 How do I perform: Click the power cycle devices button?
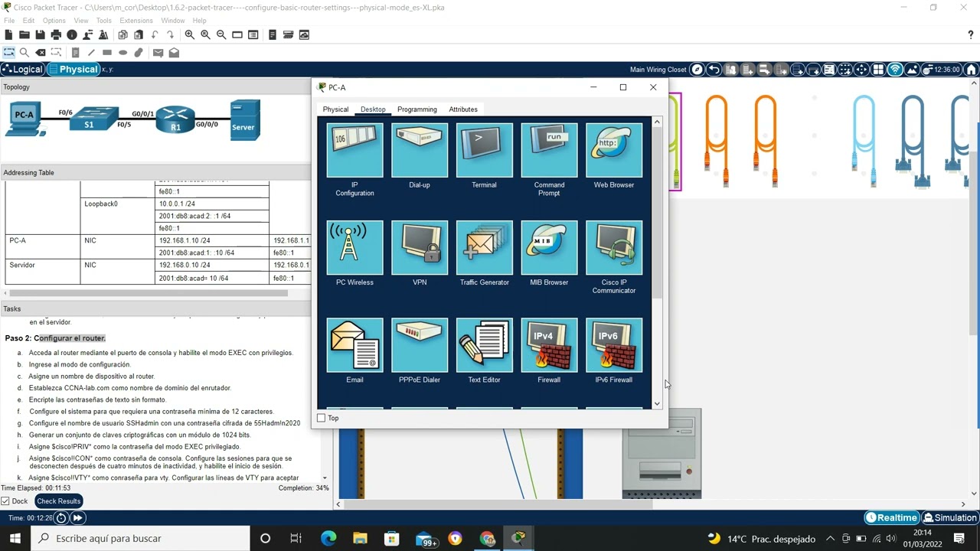[61, 518]
